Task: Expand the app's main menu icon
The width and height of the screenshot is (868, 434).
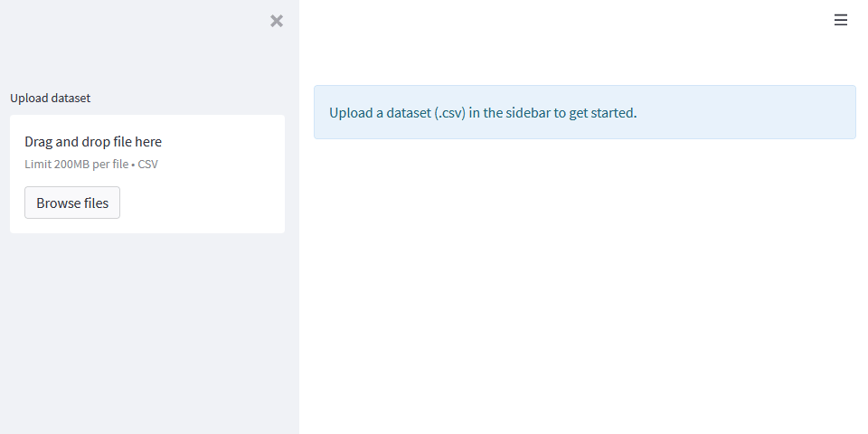Action: tap(841, 20)
